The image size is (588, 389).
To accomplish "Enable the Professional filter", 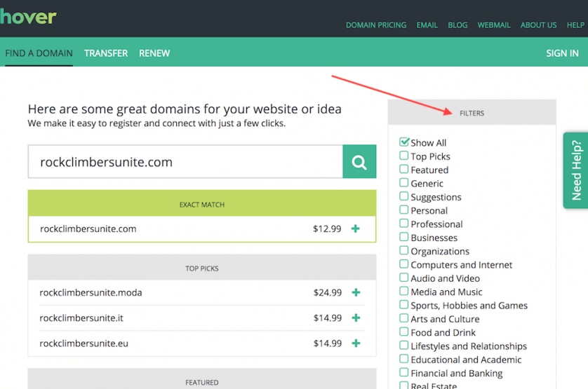I will pos(404,224).
